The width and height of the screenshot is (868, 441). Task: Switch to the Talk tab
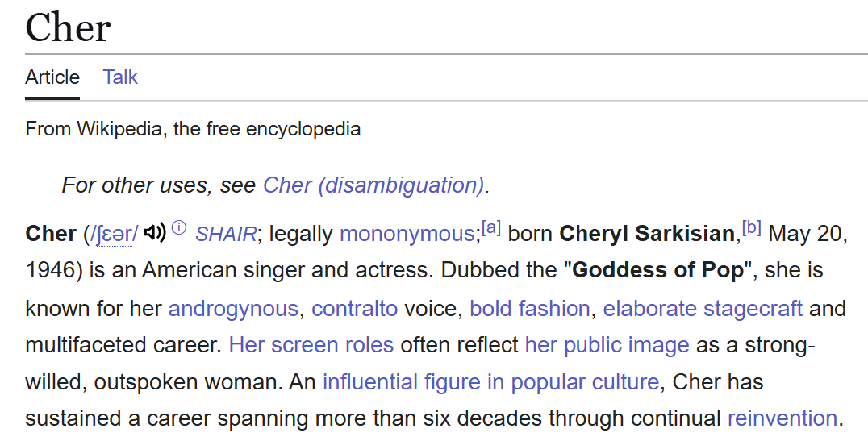(x=120, y=77)
